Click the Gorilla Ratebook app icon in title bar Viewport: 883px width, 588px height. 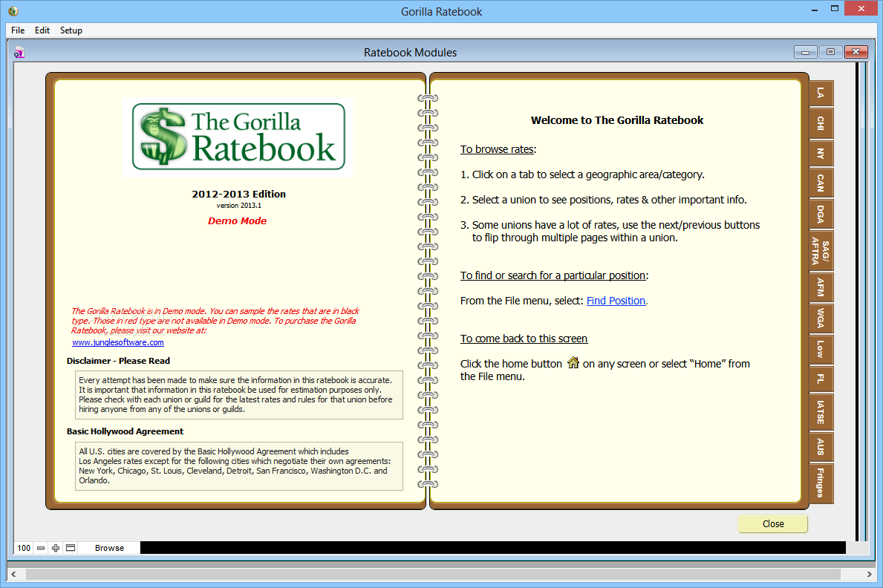(13, 11)
